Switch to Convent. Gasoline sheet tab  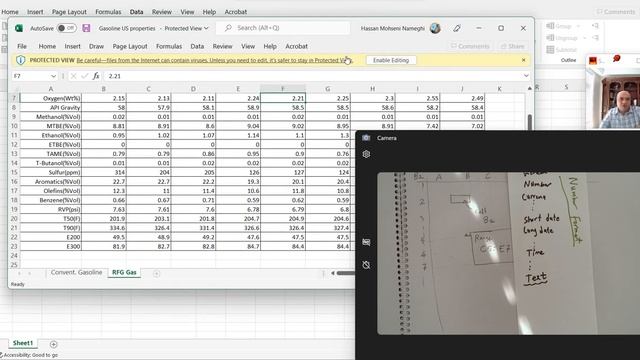coord(76,272)
